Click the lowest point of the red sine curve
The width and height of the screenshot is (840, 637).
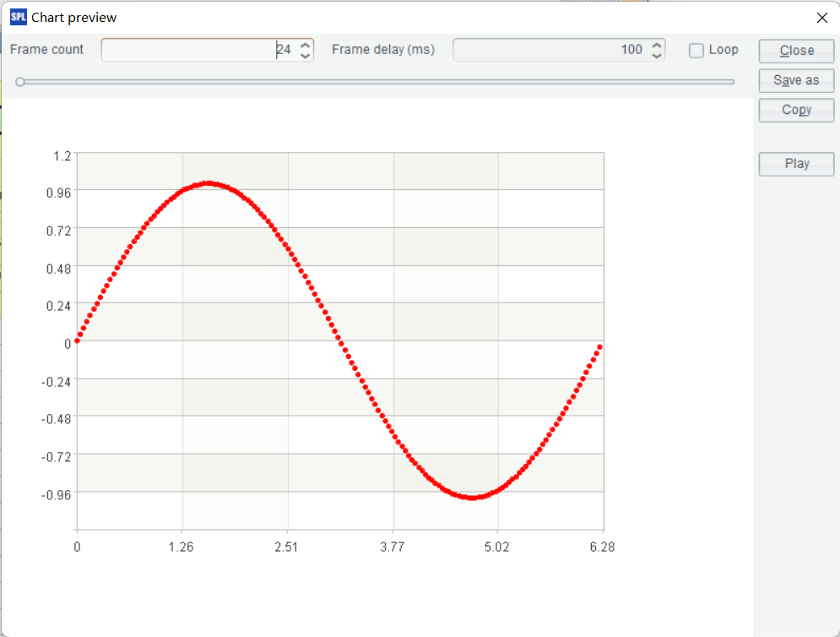[473, 498]
